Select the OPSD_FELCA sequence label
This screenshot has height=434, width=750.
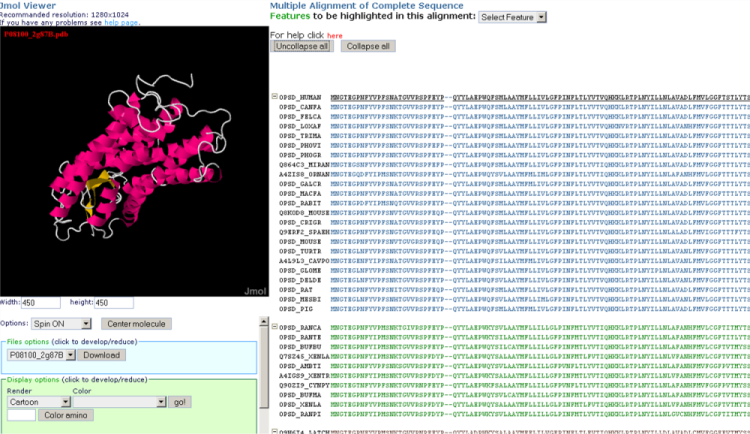click(300, 116)
